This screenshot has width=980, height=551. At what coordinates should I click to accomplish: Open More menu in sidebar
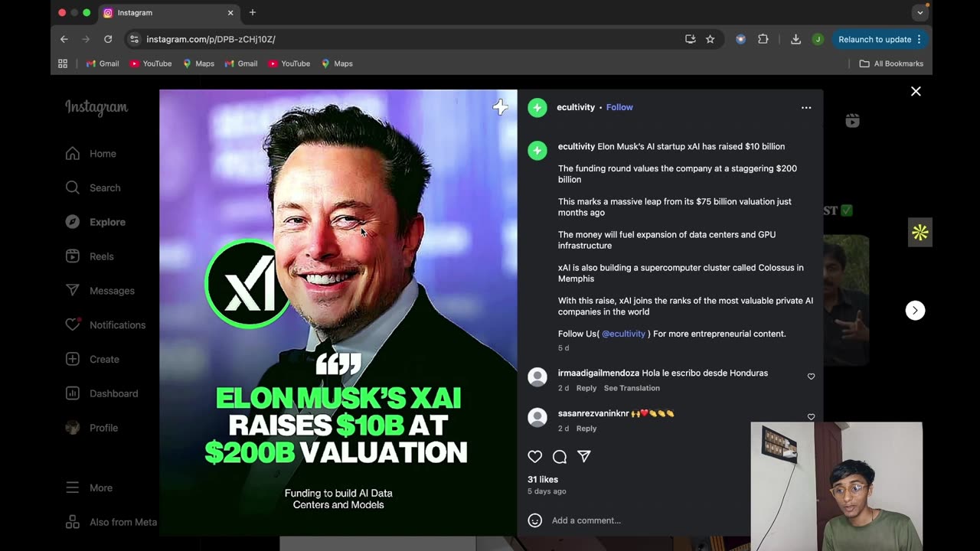[x=89, y=487]
